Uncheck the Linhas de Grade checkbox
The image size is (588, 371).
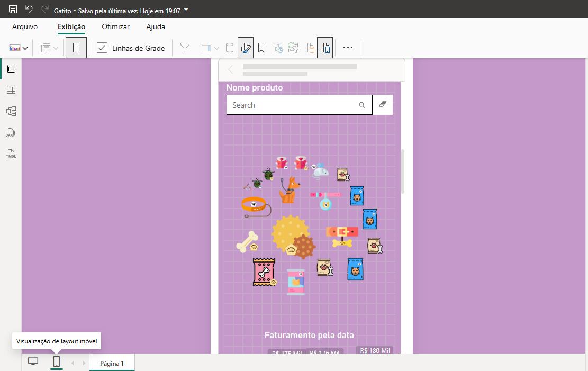tap(102, 48)
